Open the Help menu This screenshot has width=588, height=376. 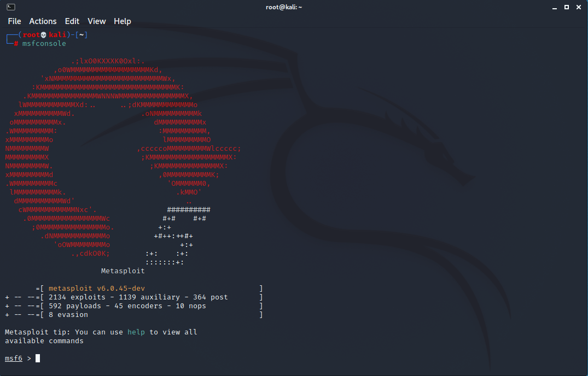tap(123, 21)
